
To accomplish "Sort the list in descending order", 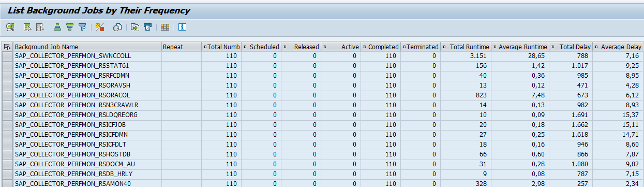I will click(69, 27).
